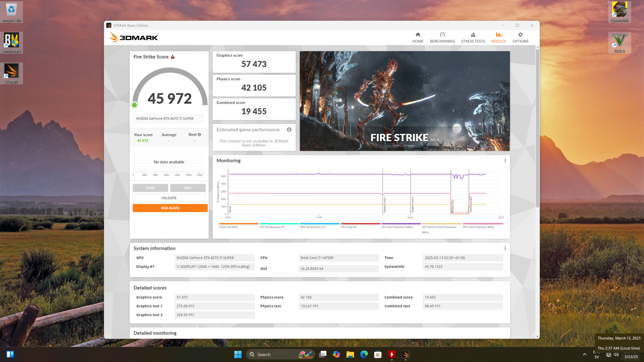Toggle GPU Load (%) legend item
Screen dimensions: 644x362
click(360, 226)
